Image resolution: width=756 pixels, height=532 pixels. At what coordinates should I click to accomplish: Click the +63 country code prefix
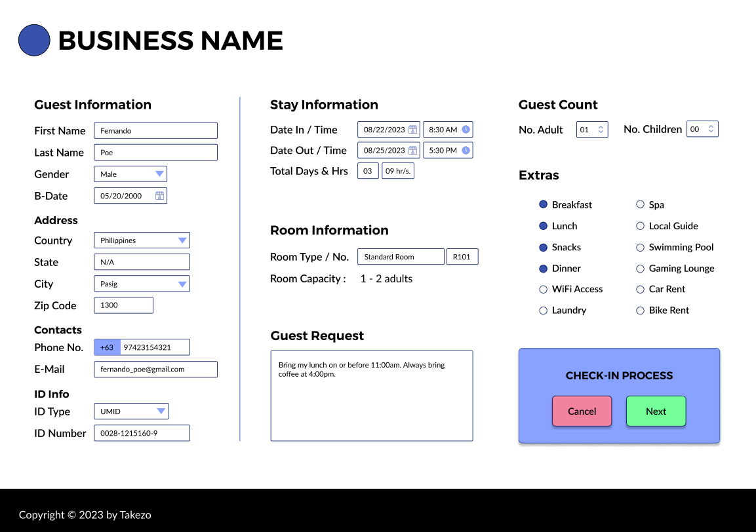pyautogui.click(x=107, y=347)
